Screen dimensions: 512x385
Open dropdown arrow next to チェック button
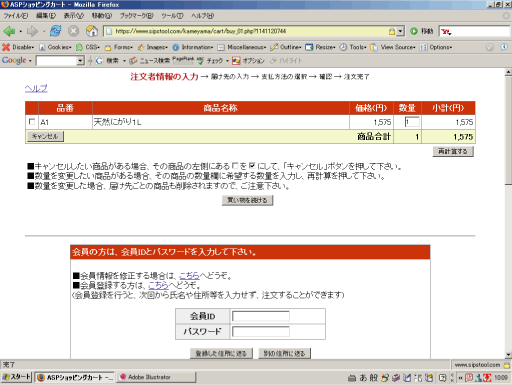pos(227,61)
